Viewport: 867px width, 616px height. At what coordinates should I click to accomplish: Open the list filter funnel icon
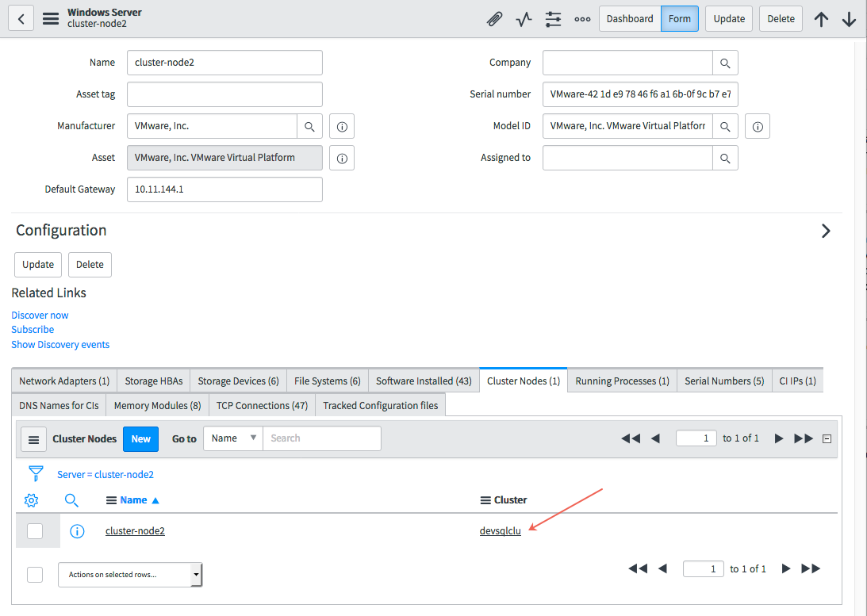point(36,473)
